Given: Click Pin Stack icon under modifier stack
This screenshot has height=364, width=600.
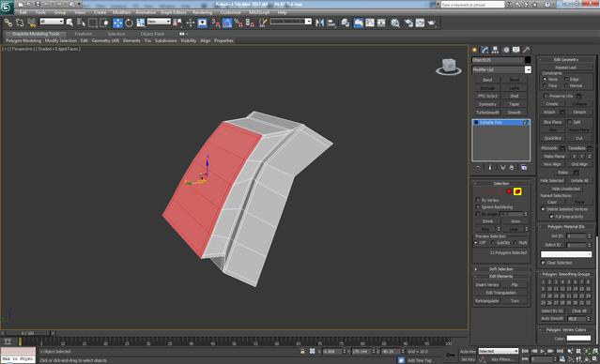Looking at the screenshot, I should 478,168.
